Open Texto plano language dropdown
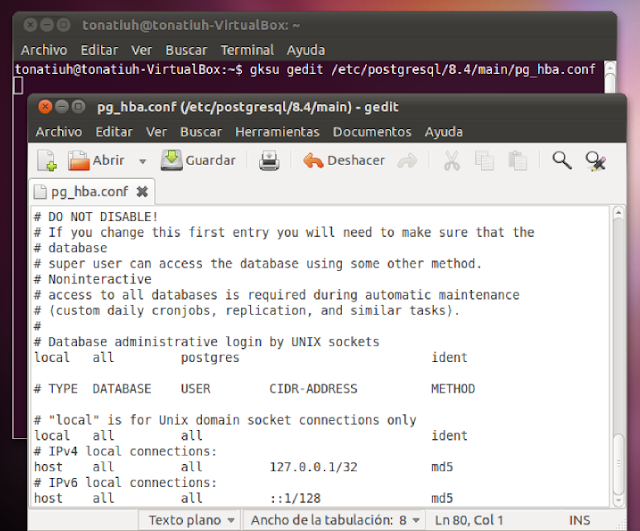This screenshot has height=531, width=640. (190, 520)
